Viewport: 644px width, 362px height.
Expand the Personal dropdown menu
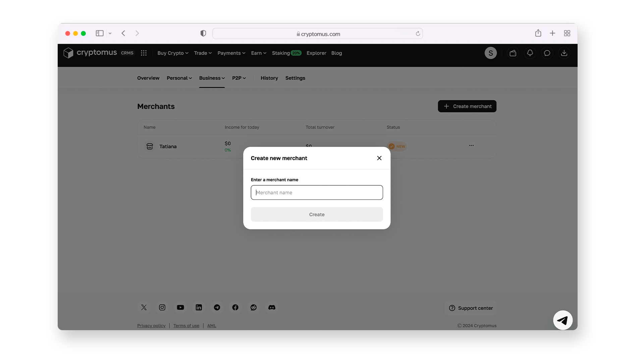point(179,78)
